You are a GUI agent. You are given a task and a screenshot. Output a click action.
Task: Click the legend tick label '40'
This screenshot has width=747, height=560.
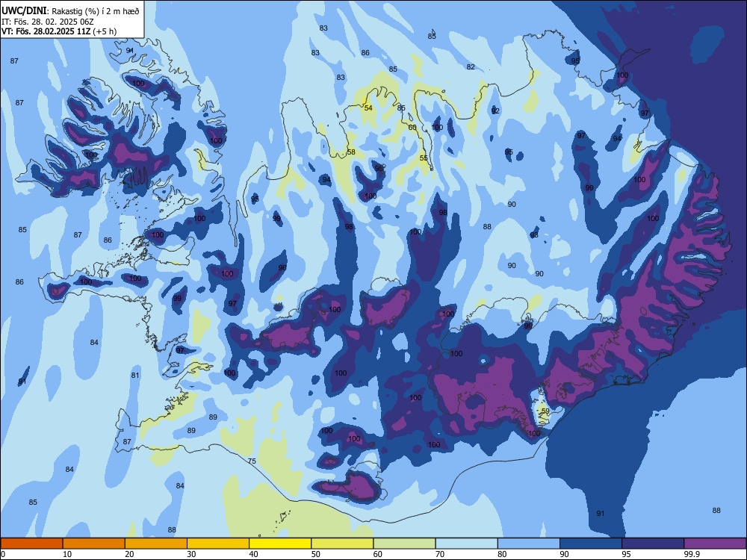coord(253,554)
